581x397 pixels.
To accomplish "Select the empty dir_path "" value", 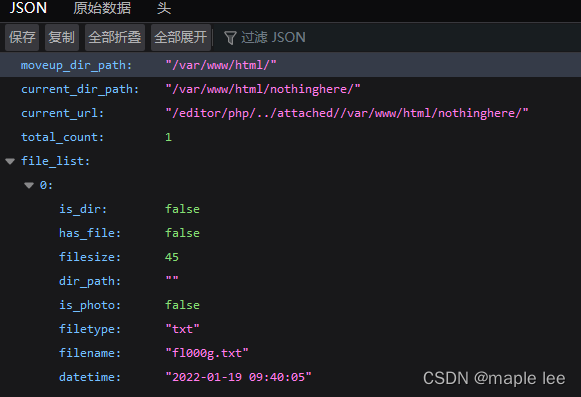I will click(x=172, y=279).
